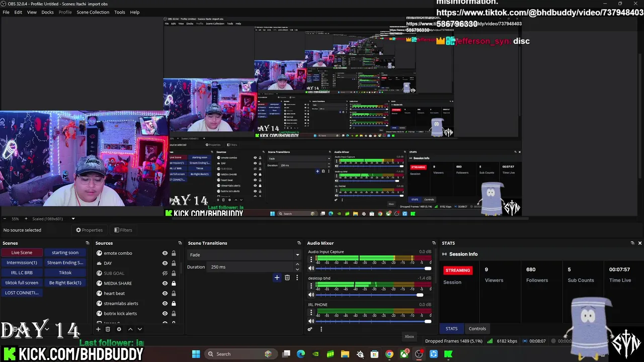Open desktop bhd options menu

(x=311, y=286)
